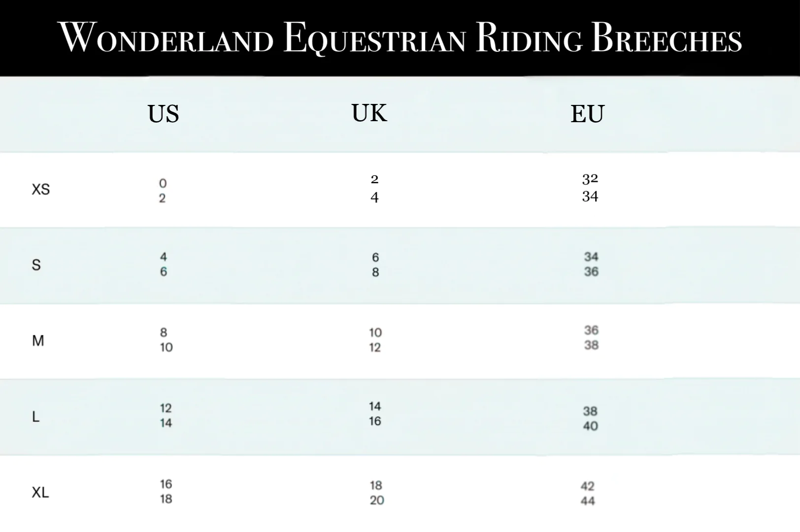This screenshot has height=532, width=800.
Task: Select the US column header
Action: tap(163, 114)
